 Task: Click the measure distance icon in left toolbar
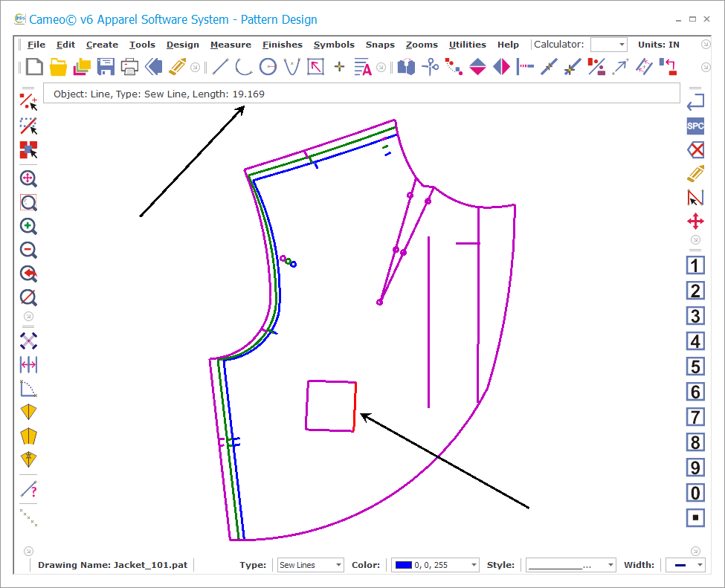click(x=29, y=365)
